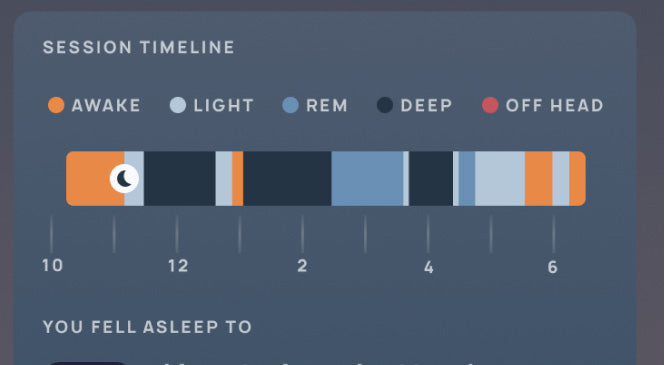Screen dimensions: 665x365
Task: Click the 6 hour axis label
Action: (552, 267)
